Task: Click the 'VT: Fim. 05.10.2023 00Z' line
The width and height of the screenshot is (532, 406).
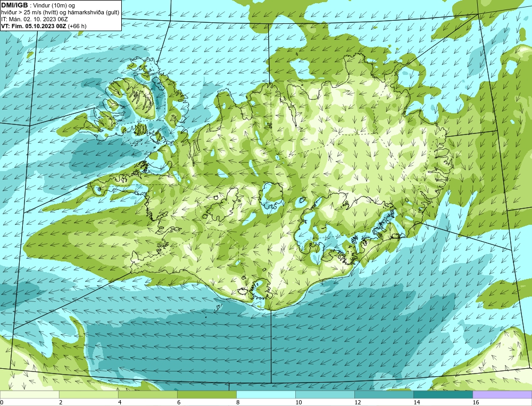Action: (x=34, y=26)
